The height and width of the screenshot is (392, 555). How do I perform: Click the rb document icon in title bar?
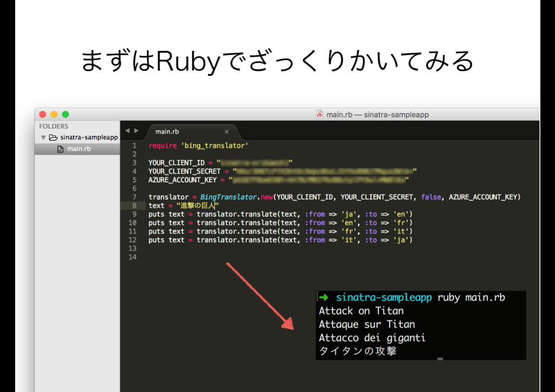click(x=319, y=114)
